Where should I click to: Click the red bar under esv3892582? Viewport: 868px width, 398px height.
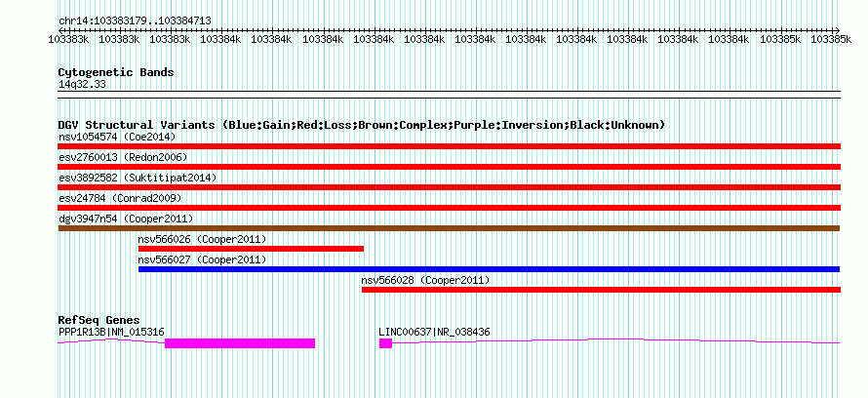click(x=449, y=187)
